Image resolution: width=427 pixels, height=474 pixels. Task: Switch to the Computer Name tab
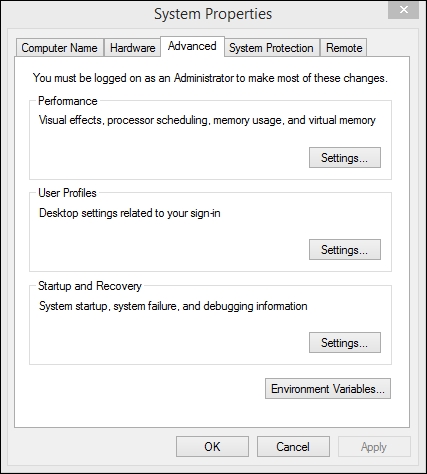click(x=59, y=48)
